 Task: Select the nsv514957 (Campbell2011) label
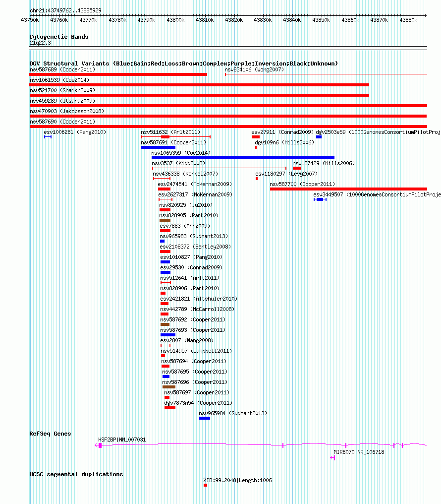click(x=196, y=351)
